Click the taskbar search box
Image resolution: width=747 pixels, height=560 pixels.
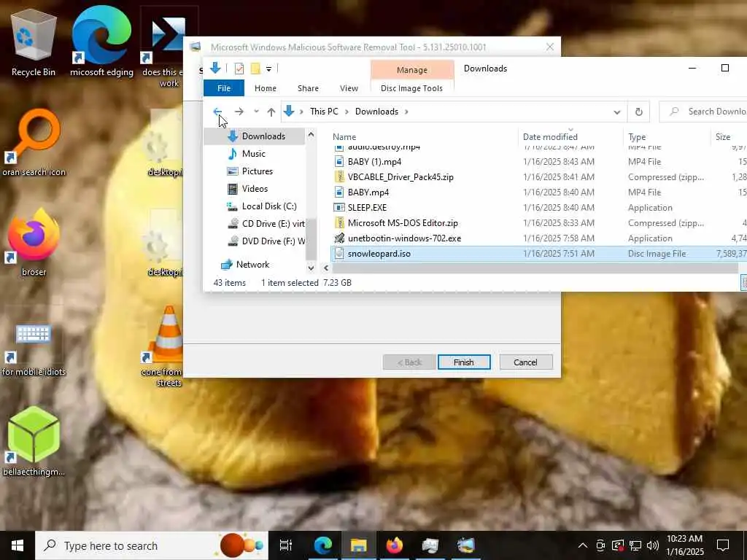(x=152, y=545)
